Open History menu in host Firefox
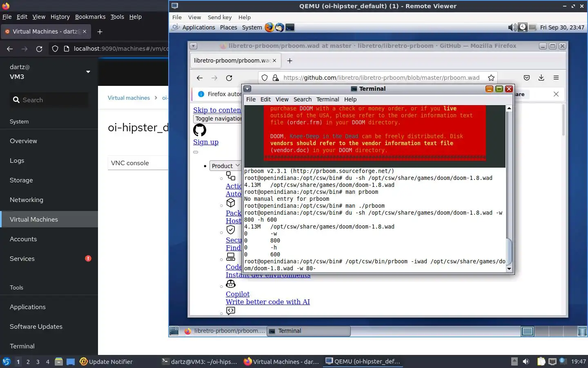Viewport: 588px width, 368px height. pyautogui.click(x=60, y=17)
